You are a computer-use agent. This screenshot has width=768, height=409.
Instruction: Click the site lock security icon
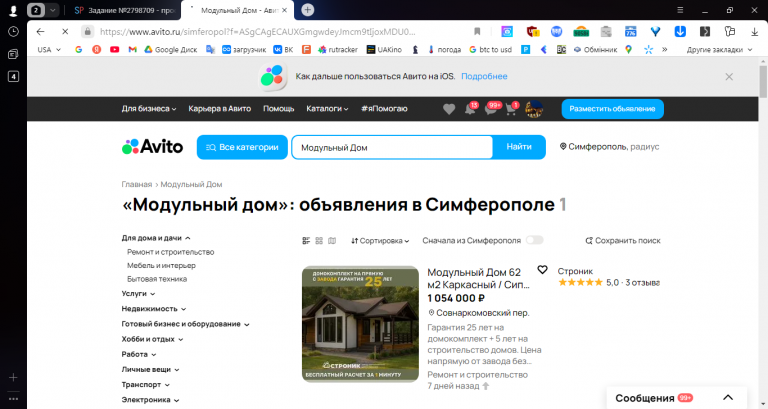[87, 32]
